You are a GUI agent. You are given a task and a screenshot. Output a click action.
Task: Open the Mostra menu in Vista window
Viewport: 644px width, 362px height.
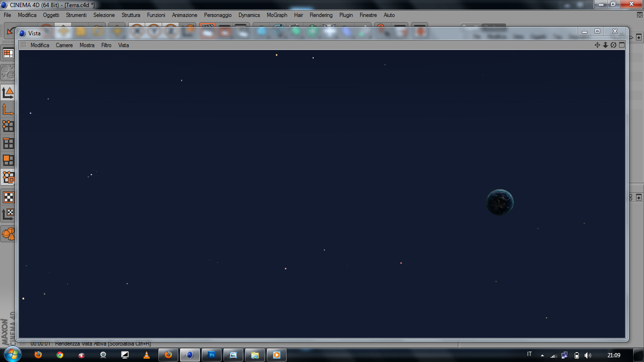(x=87, y=45)
